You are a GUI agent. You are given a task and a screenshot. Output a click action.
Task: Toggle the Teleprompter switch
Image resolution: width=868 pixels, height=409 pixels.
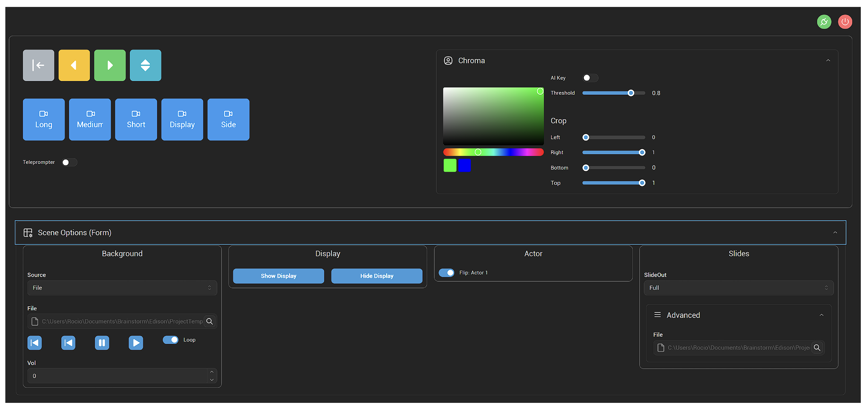click(x=69, y=162)
